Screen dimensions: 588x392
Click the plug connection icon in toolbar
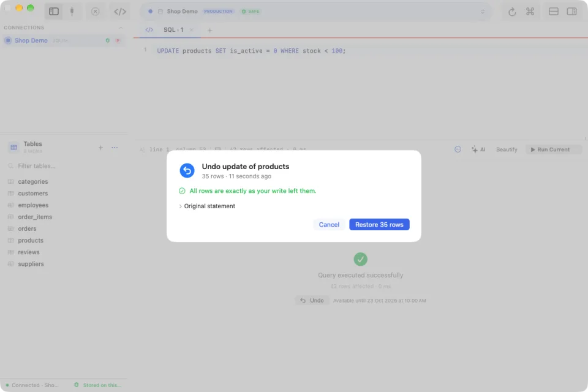tap(72, 11)
